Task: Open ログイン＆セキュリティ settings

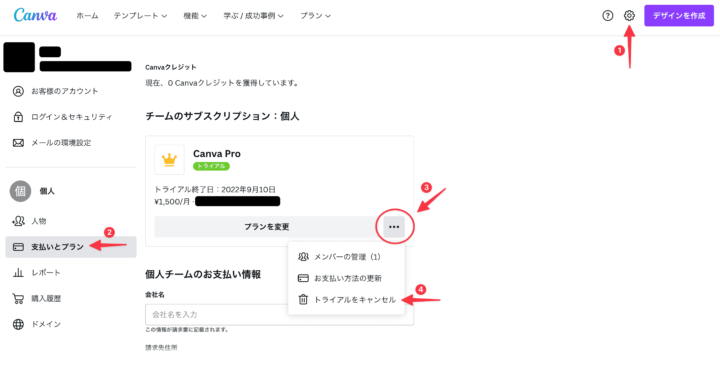Action: click(71, 117)
